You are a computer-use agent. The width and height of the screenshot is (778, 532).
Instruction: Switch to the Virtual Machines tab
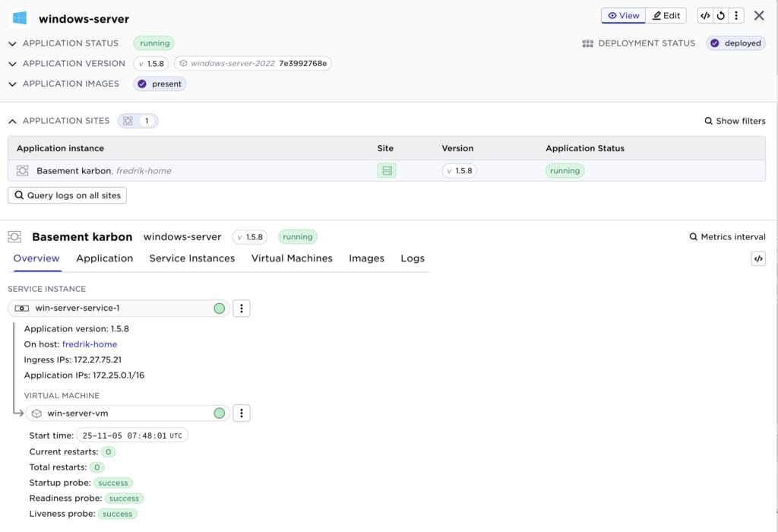tap(293, 258)
